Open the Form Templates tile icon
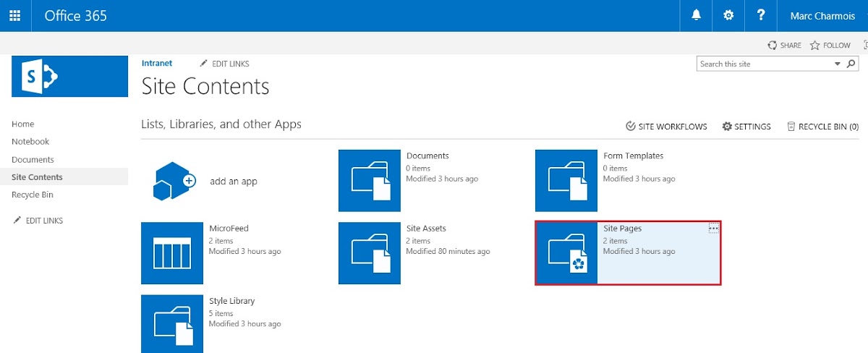Screen dimensions: 868x353 coord(566,181)
